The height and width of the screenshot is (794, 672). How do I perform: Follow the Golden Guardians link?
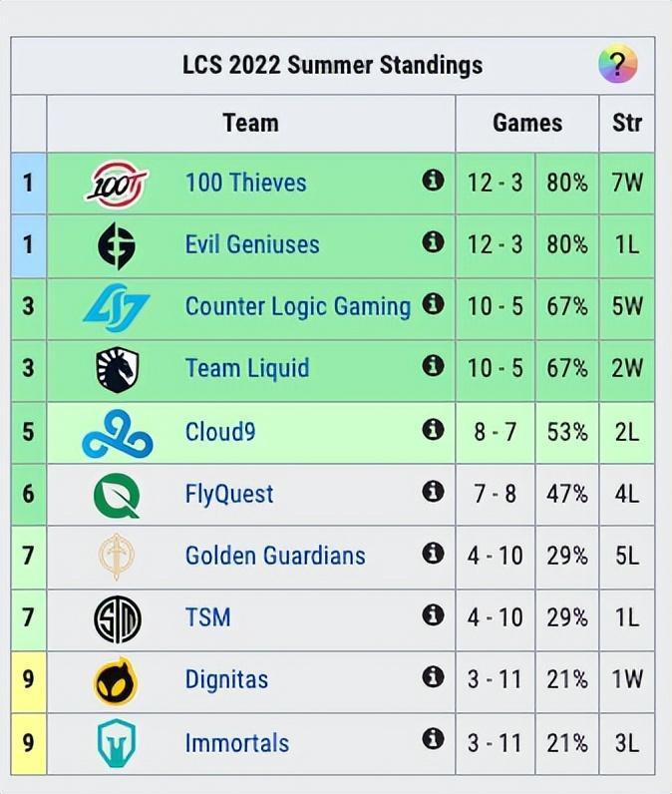(x=275, y=556)
